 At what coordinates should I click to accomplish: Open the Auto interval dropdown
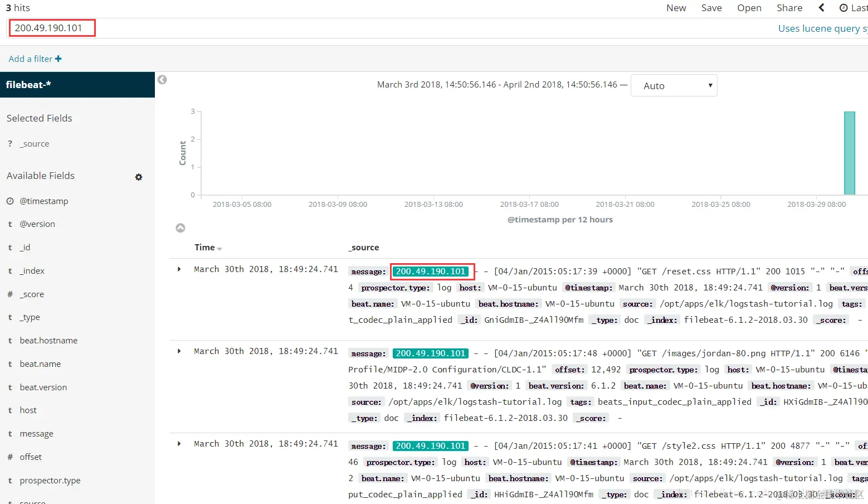tap(674, 85)
